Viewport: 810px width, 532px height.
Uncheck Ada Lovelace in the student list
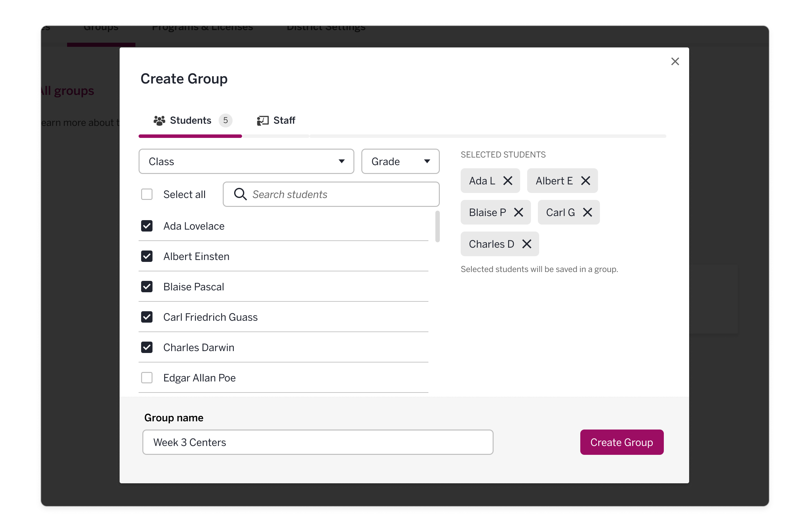(x=147, y=226)
